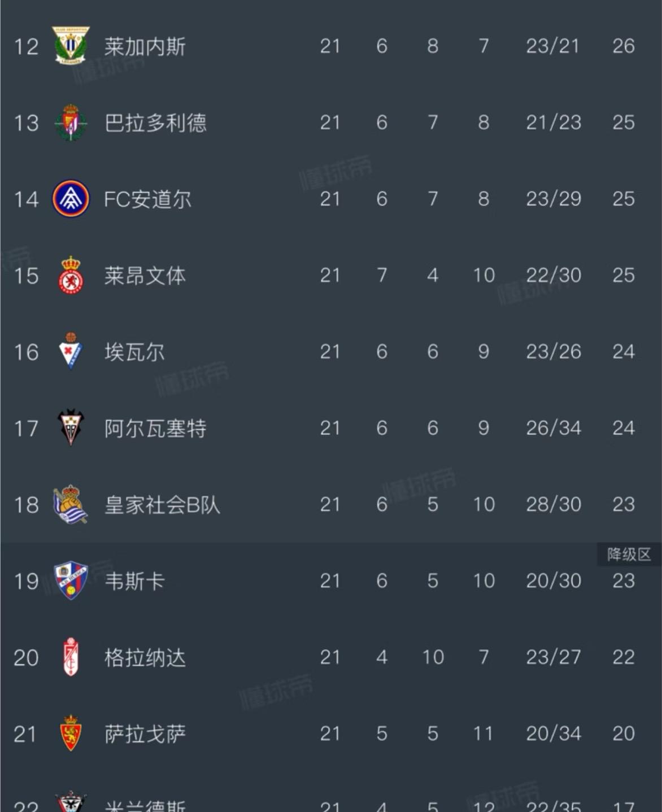Tap the Huesca club crest icon

pos(71,580)
